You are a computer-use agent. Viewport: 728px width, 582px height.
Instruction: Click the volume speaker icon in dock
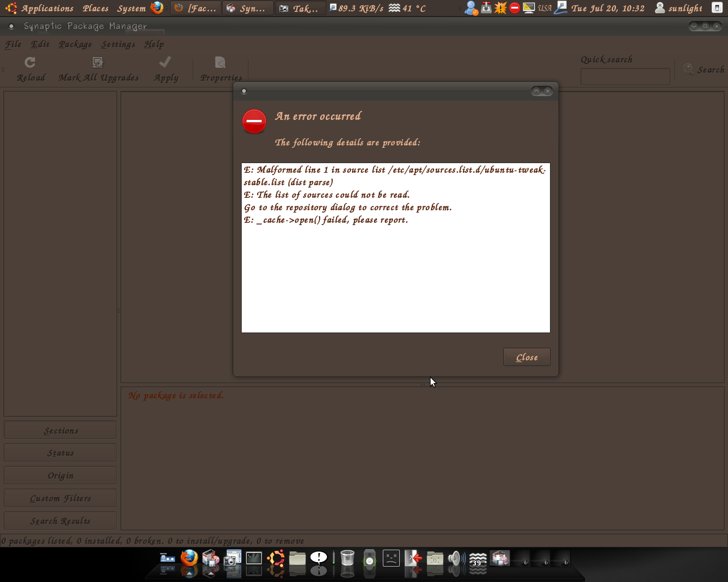click(x=456, y=559)
